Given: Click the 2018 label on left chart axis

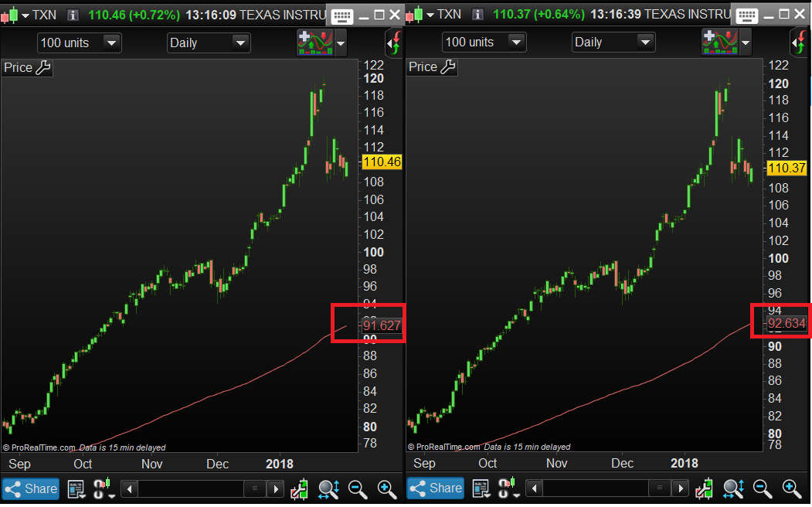Looking at the screenshot, I should (280, 464).
